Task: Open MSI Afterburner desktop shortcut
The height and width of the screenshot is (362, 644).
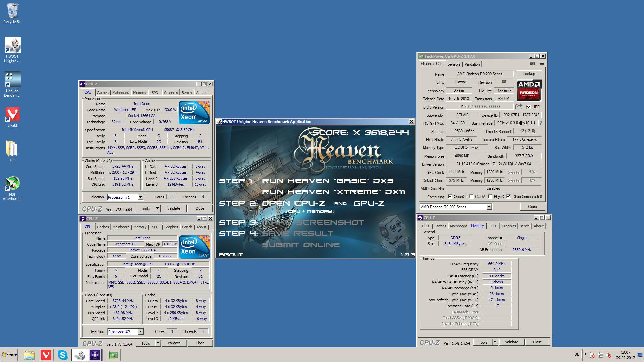Action: point(12,188)
